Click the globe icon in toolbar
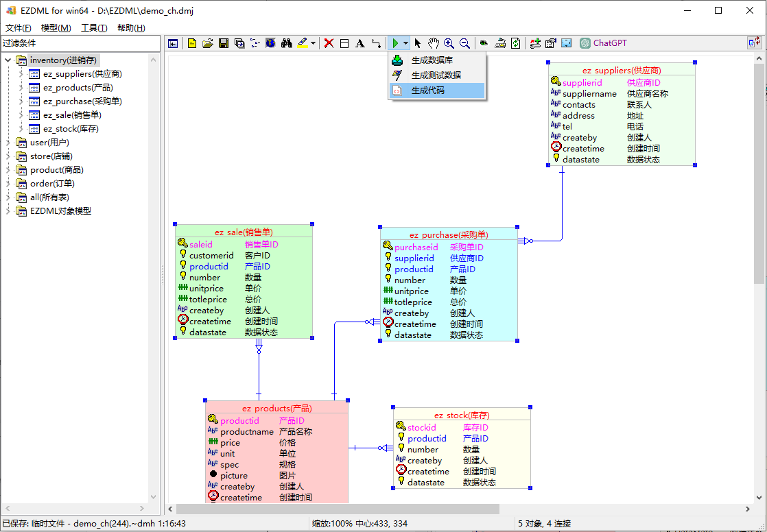The image size is (767, 532). click(270, 43)
